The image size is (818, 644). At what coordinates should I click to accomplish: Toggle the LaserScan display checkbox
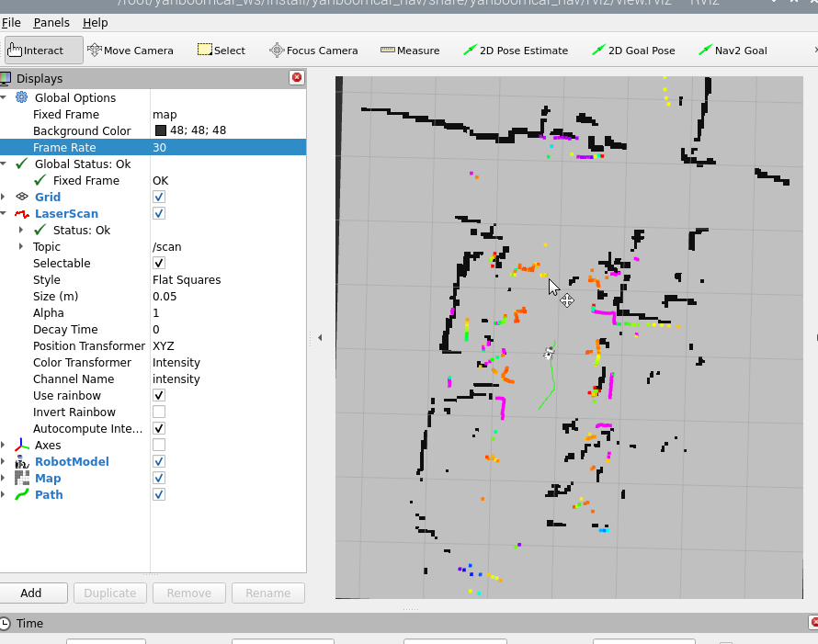[159, 213]
